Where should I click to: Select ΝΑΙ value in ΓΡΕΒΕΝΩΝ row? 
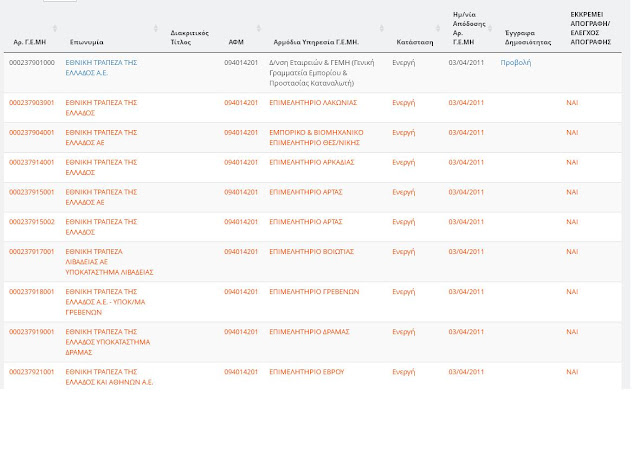point(572,291)
